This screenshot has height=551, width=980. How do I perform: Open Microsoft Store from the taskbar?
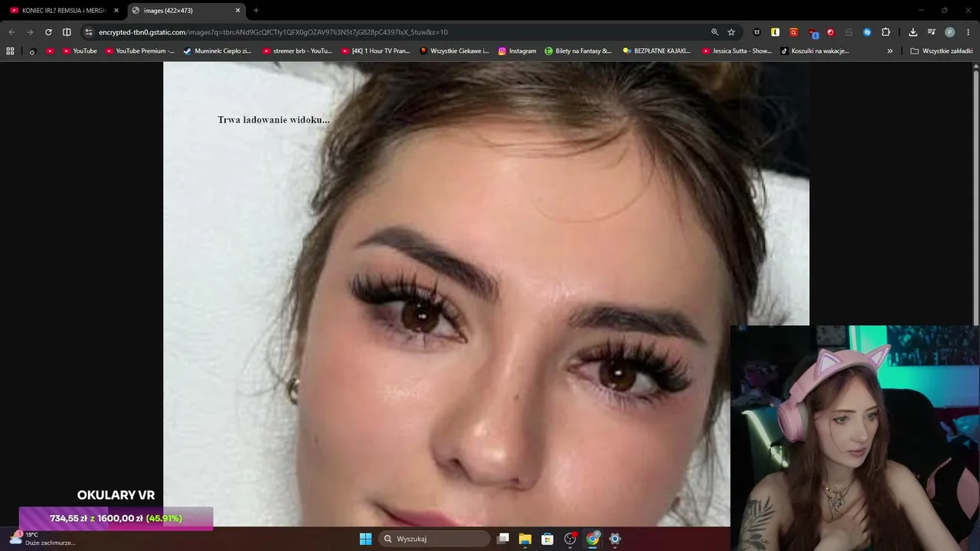547,539
